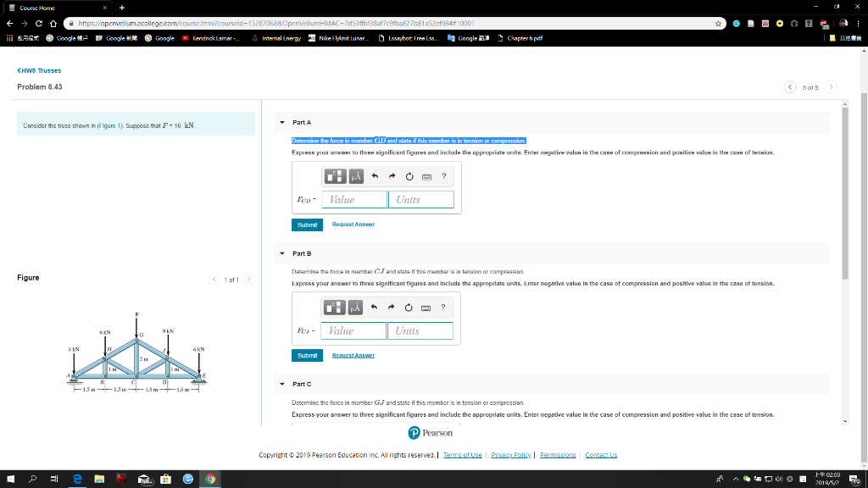Click the help question mark in Part B toolbar
Viewport: 868px width, 488px height.
pos(443,307)
